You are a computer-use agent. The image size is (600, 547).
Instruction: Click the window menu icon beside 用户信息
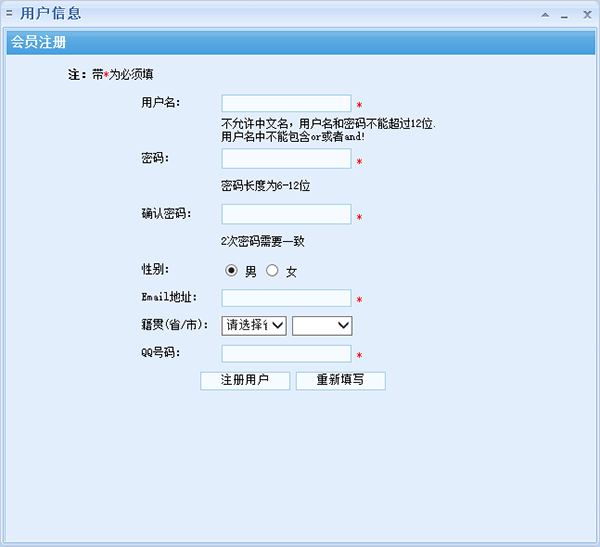(9, 14)
